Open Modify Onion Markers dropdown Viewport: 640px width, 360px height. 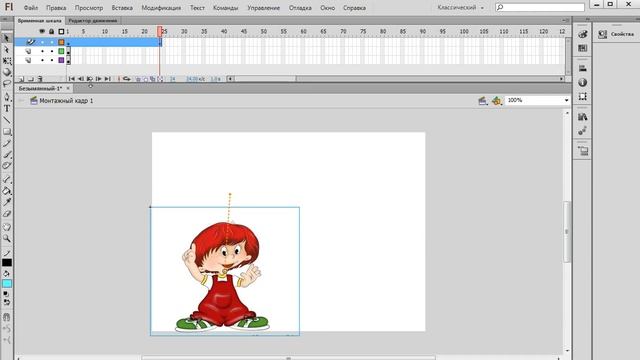click(x=160, y=79)
